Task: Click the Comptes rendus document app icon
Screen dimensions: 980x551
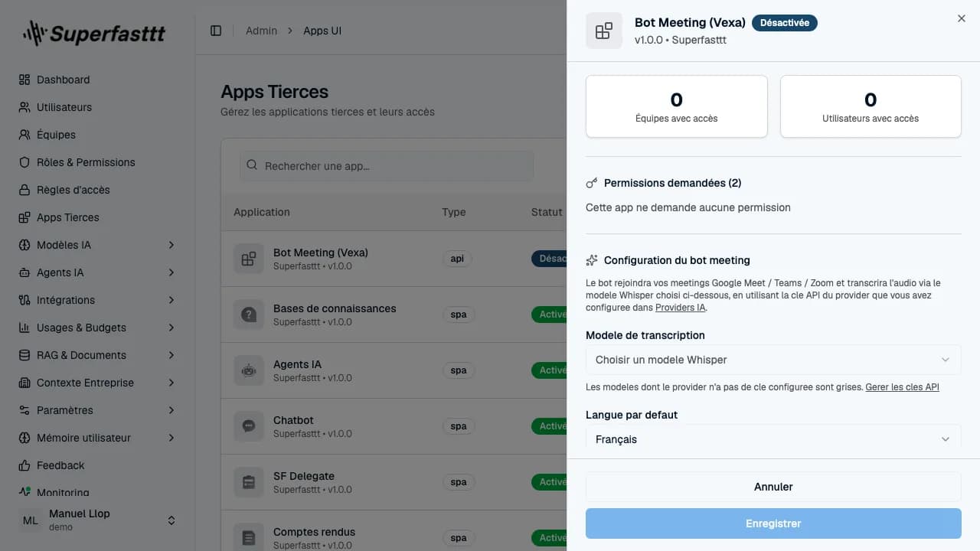Action: [x=249, y=538]
